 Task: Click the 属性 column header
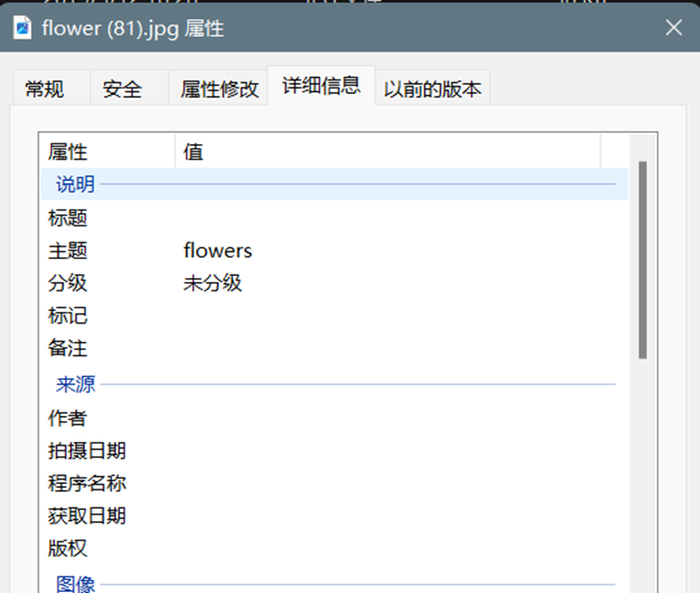(x=107, y=152)
